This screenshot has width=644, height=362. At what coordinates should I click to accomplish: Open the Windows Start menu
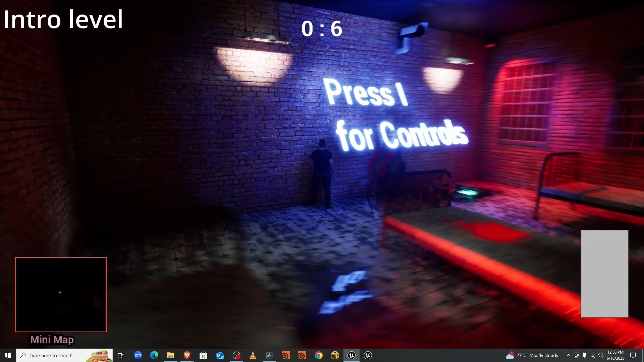pyautogui.click(x=8, y=355)
